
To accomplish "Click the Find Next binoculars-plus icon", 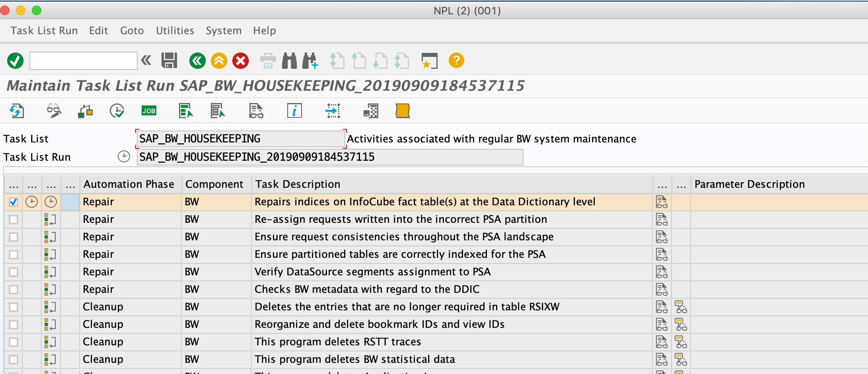I will coord(310,61).
